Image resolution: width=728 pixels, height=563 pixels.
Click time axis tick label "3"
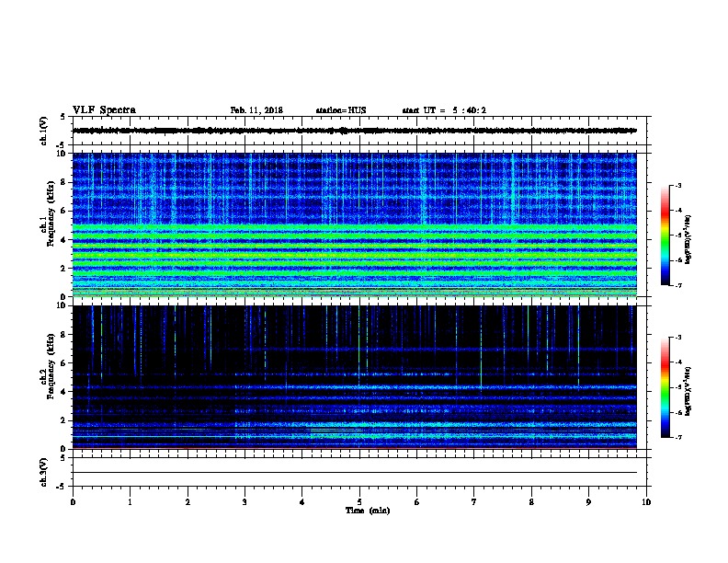(245, 502)
